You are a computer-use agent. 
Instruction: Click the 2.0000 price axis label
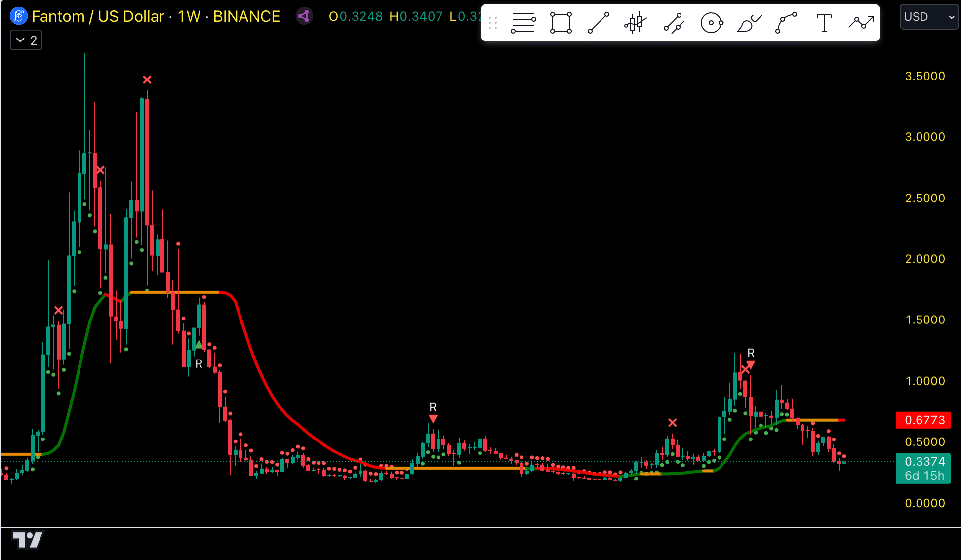tap(924, 259)
